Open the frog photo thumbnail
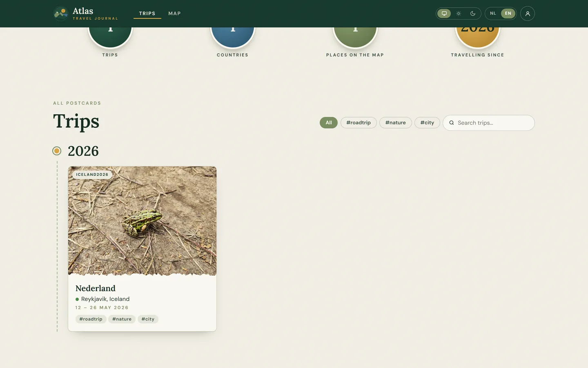 [x=142, y=221]
